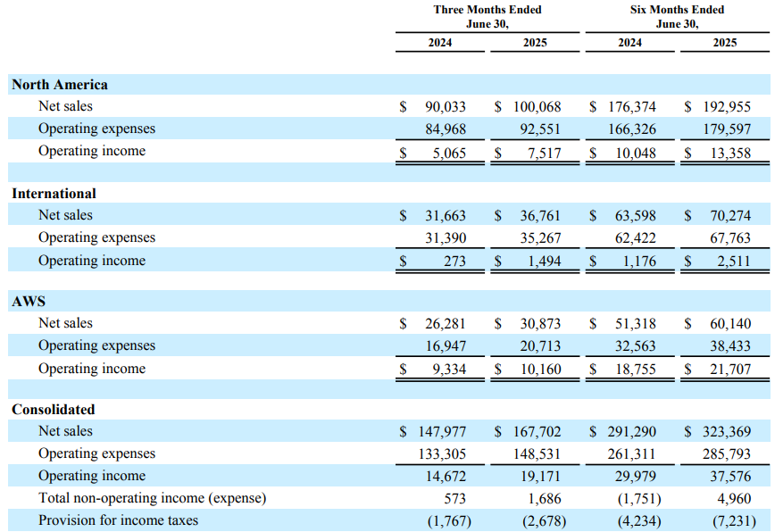Click North America net sales value 176,374
The width and height of the screenshot is (775, 532).
[631, 107]
